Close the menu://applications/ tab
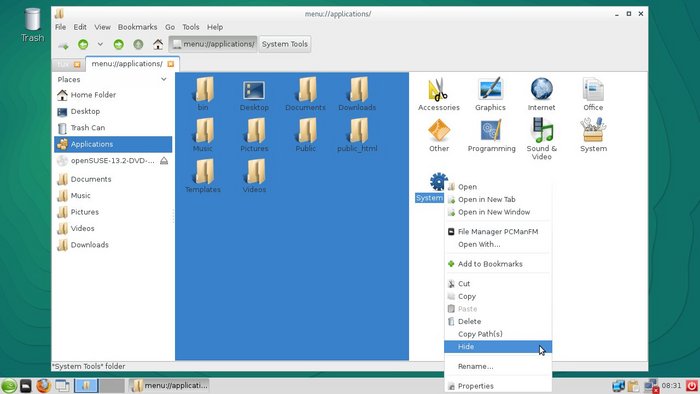 (x=171, y=64)
